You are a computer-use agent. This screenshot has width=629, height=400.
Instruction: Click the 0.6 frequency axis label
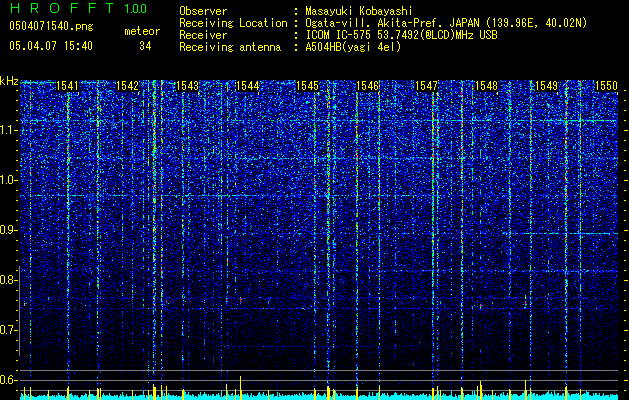8,380
